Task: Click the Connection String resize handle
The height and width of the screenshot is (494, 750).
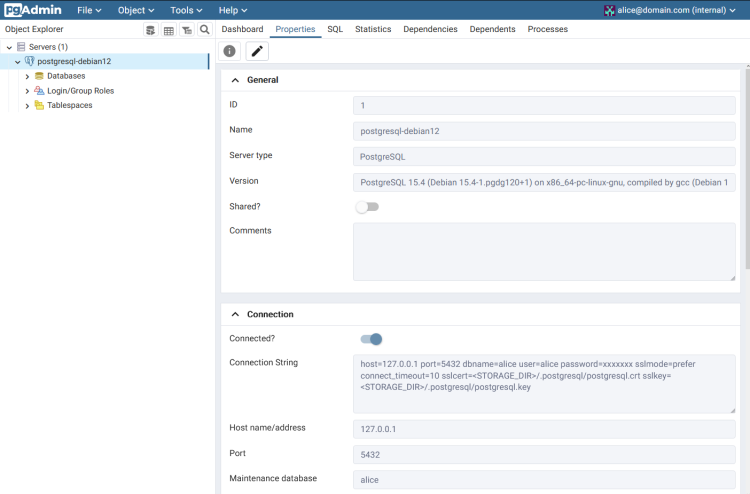Action: (732, 410)
